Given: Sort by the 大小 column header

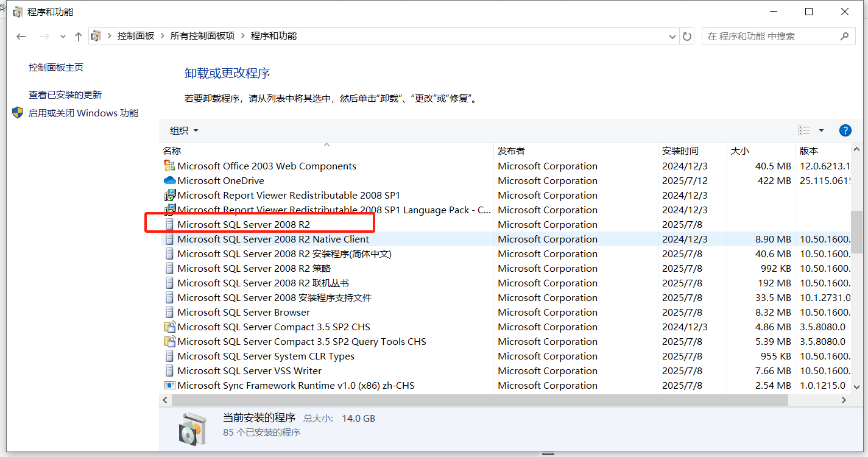Looking at the screenshot, I should pyautogui.click(x=761, y=151).
